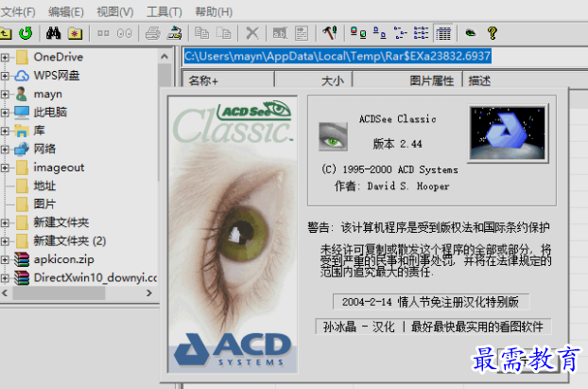Click the folder tree scroll-up arrow
This screenshot has height=389, width=588.
coord(164,57)
